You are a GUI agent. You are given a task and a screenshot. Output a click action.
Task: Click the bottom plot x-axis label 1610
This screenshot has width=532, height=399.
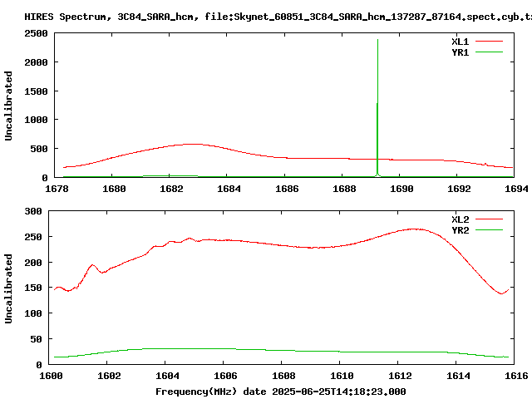[x=342, y=376]
